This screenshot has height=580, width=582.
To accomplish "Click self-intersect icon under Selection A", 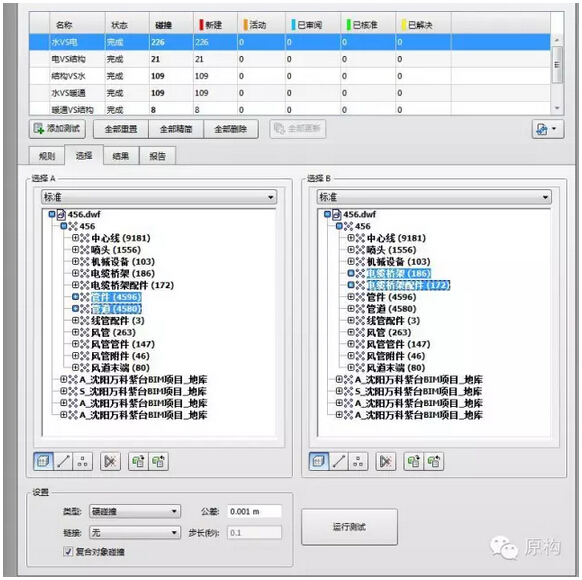I will [x=111, y=462].
